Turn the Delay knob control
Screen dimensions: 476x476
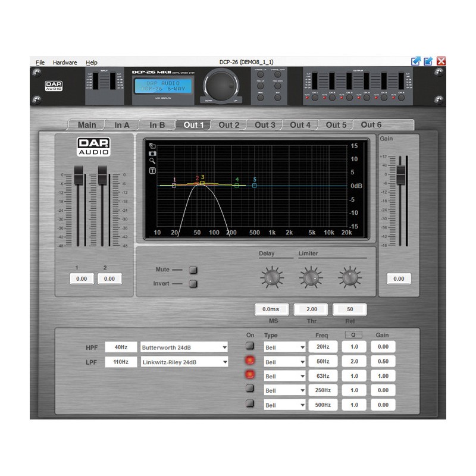point(271,277)
